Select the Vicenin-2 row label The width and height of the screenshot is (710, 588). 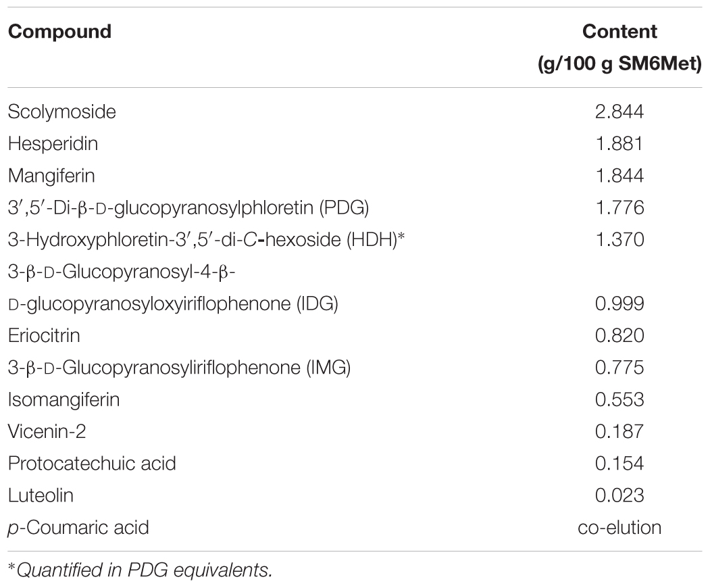(47, 431)
